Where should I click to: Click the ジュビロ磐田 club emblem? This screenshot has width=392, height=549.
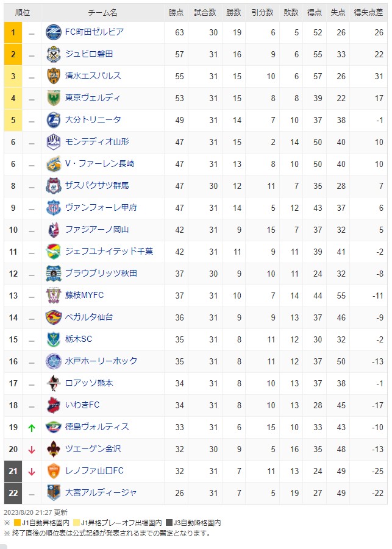(54, 54)
